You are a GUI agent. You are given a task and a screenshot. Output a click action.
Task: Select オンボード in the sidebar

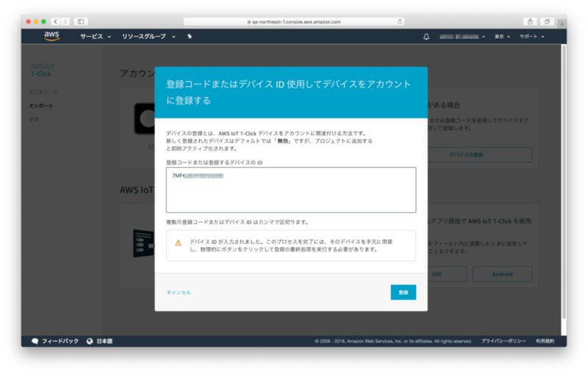[41, 106]
